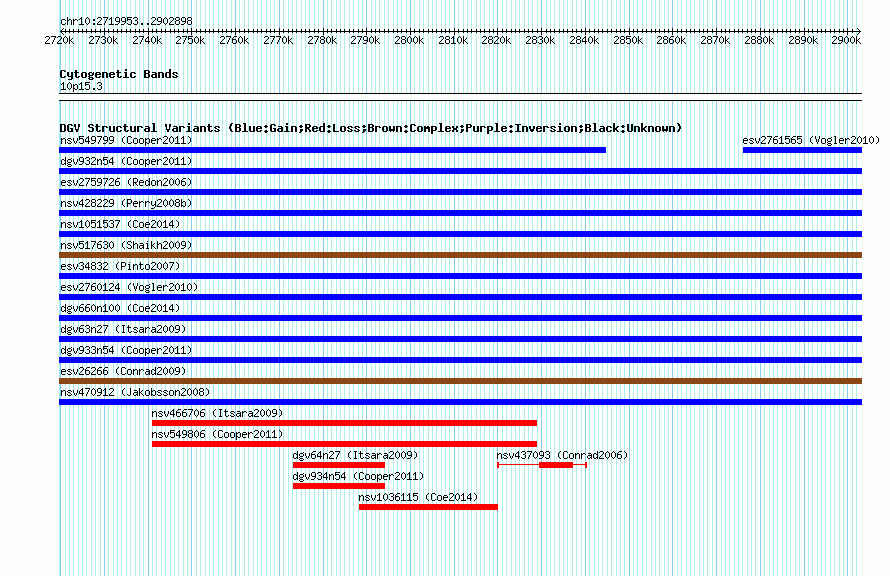Open the brown nsv517630 (Shaikh2009) complex bar
Viewport: 890px width, 576px height.
[460, 255]
